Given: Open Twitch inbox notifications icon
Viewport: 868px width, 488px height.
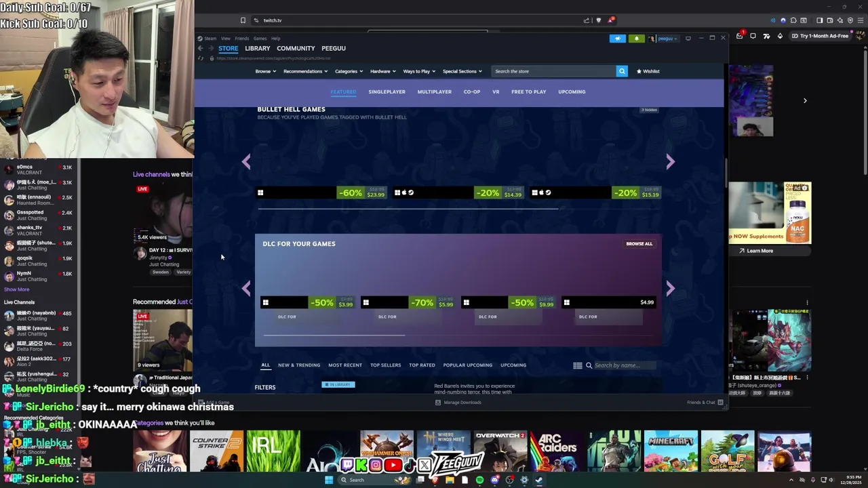Looking at the screenshot, I should tap(740, 36).
